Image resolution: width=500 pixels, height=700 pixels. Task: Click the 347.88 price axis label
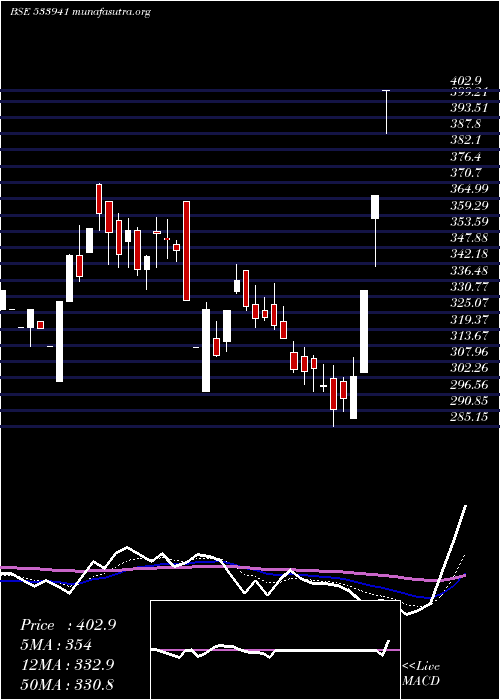click(469, 238)
